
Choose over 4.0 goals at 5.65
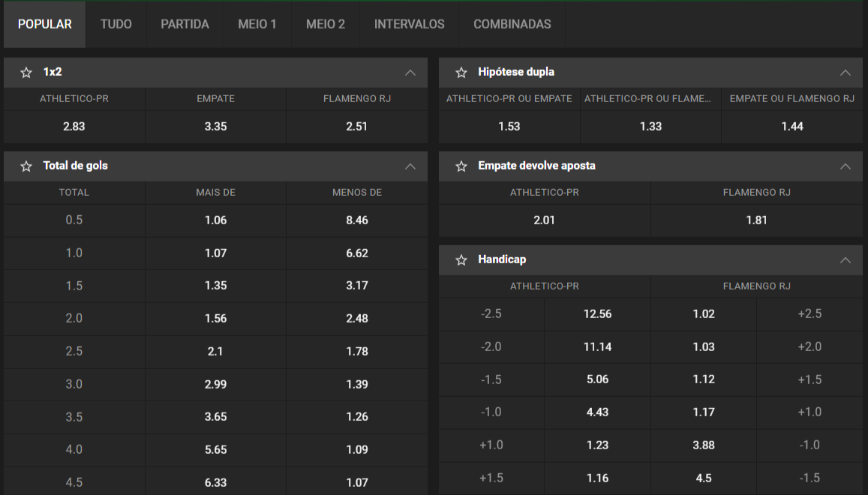tap(216, 449)
